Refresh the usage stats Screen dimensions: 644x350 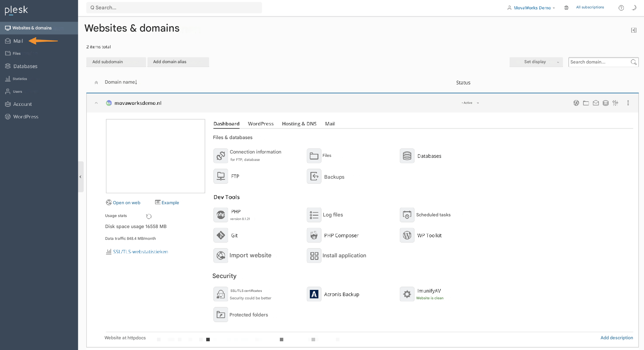(x=149, y=216)
